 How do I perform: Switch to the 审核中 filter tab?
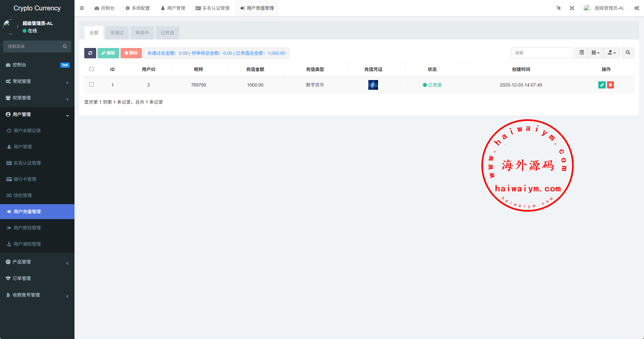pos(142,33)
